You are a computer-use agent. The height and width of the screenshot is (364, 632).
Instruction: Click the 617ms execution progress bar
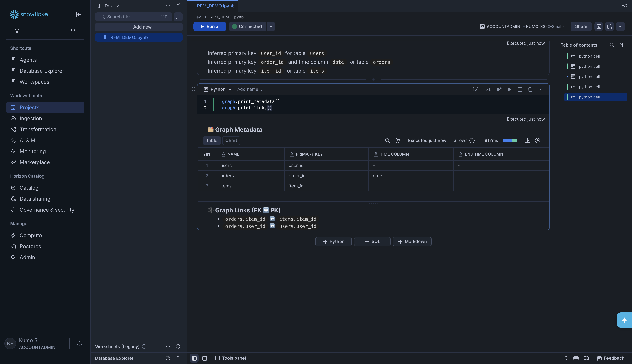point(510,140)
